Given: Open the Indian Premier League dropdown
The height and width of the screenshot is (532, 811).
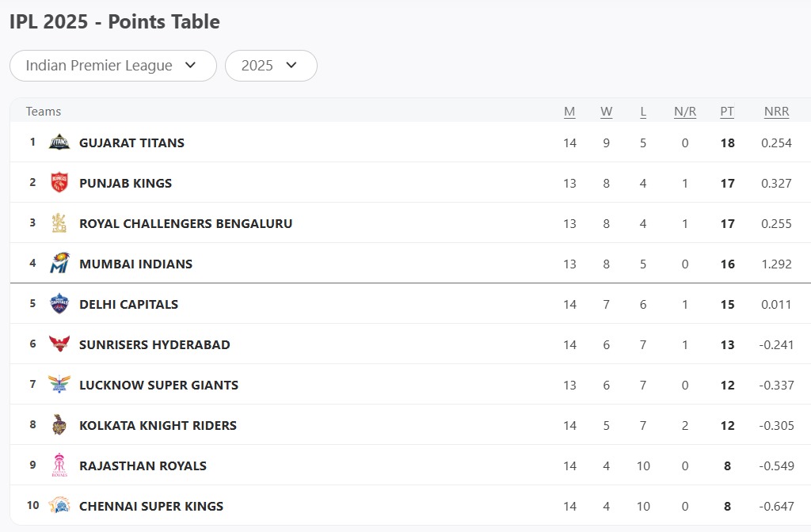Looking at the screenshot, I should 112,66.
